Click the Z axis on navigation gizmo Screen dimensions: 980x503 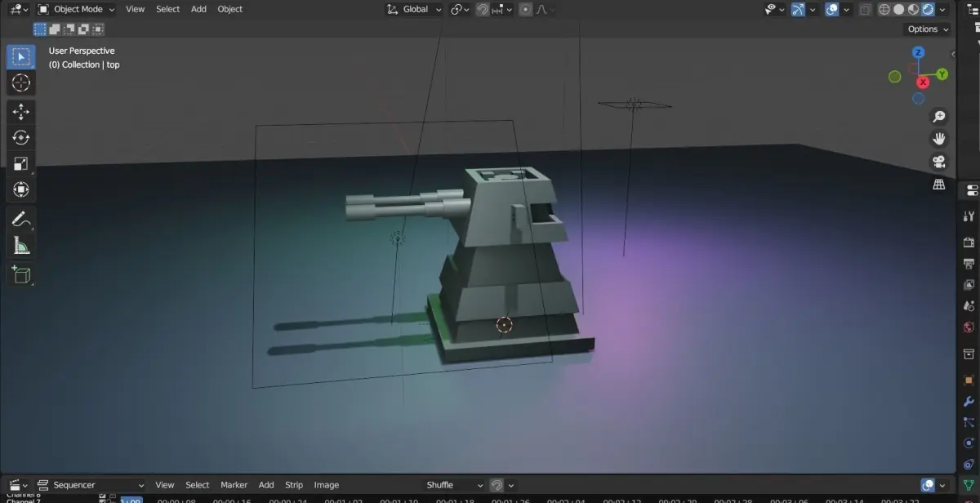tap(918, 52)
